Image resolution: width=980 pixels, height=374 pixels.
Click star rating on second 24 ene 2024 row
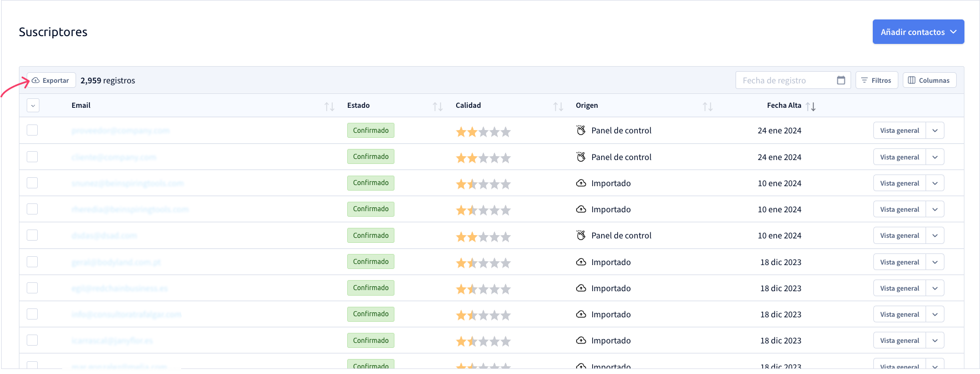click(483, 158)
